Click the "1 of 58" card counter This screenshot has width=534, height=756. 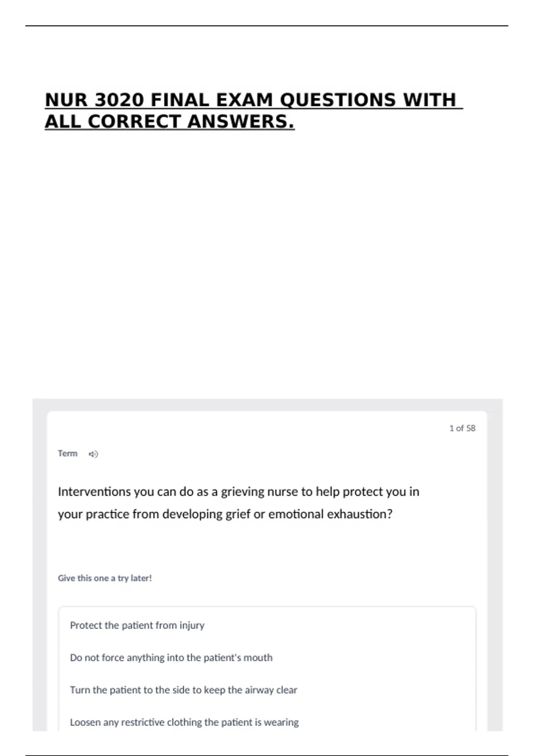pos(462,428)
